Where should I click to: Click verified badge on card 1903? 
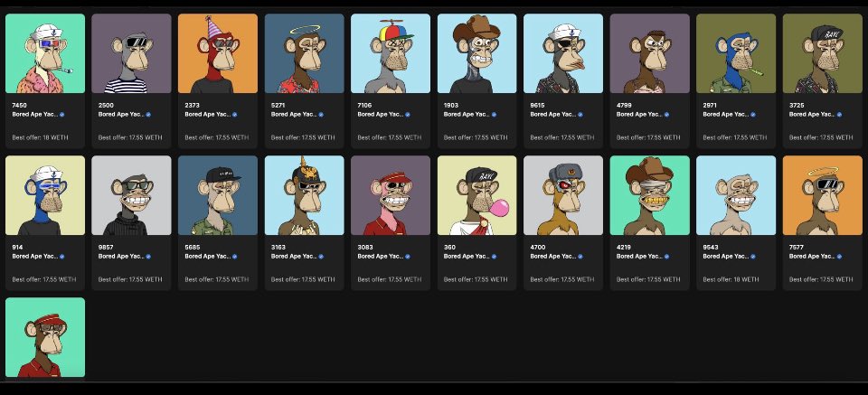(494, 115)
